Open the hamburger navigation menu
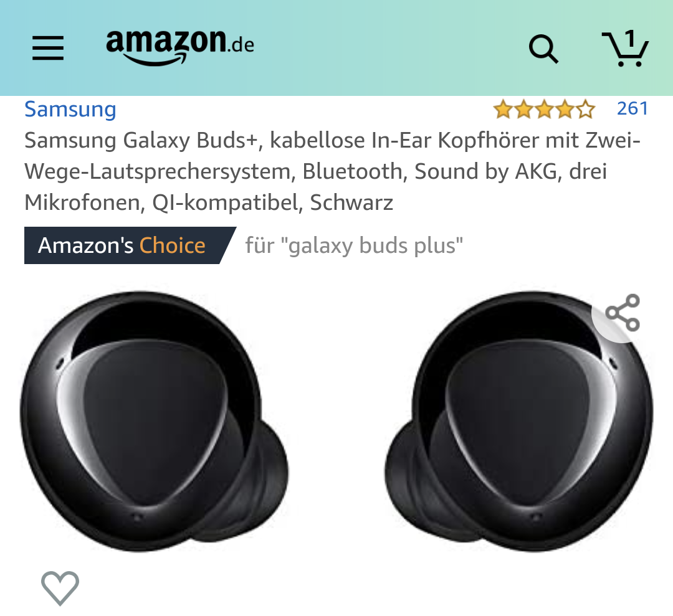The height and width of the screenshot is (616, 673). [x=48, y=47]
